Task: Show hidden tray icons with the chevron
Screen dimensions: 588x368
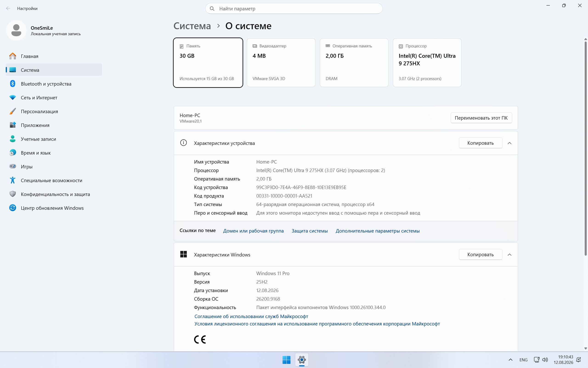Action: [511, 360]
